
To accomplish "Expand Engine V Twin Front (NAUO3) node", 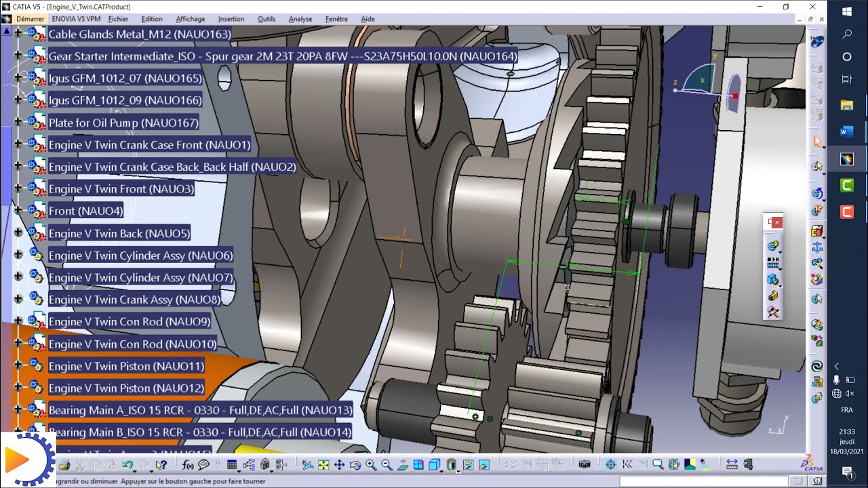I will pos(18,188).
